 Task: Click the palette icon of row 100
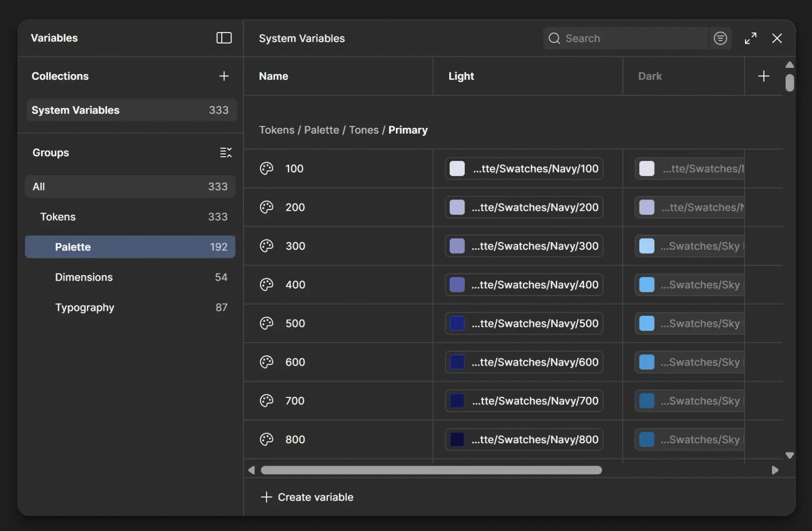(266, 169)
